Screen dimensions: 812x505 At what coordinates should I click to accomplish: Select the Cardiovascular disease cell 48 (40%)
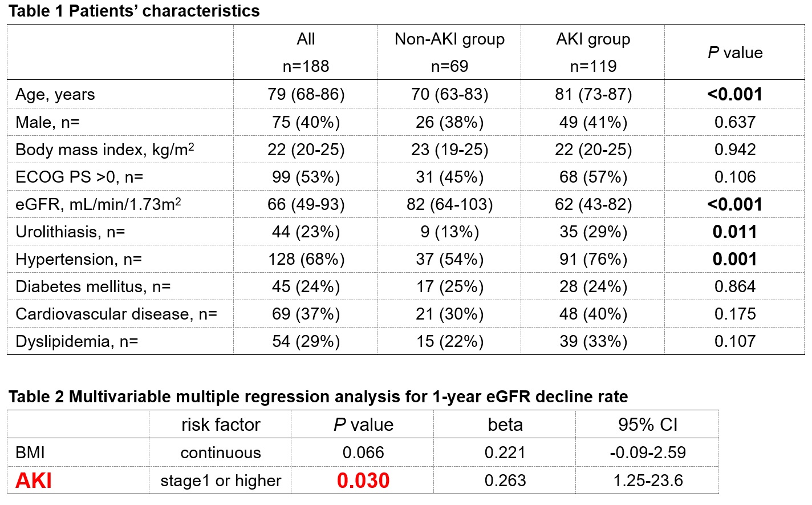tap(593, 314)
